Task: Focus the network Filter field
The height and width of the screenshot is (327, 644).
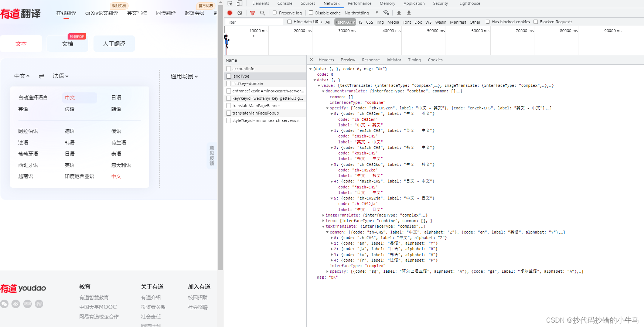Action: click(254, 22)
